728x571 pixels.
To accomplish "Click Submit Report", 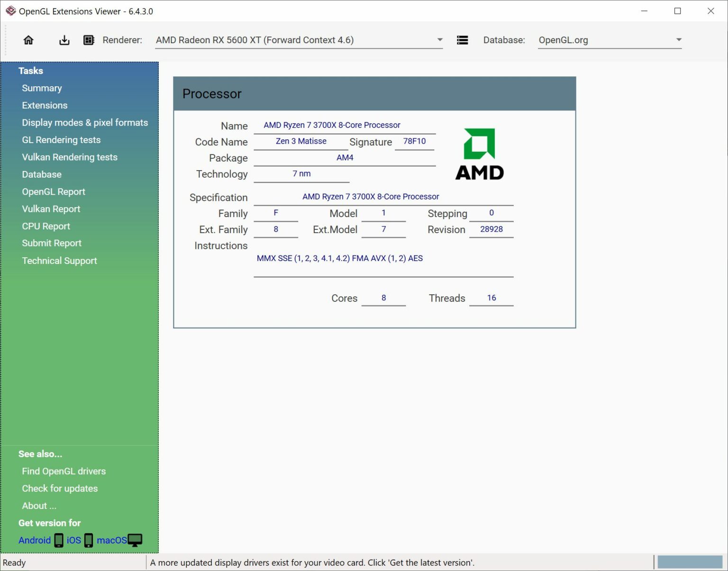I will pos(52,243).
